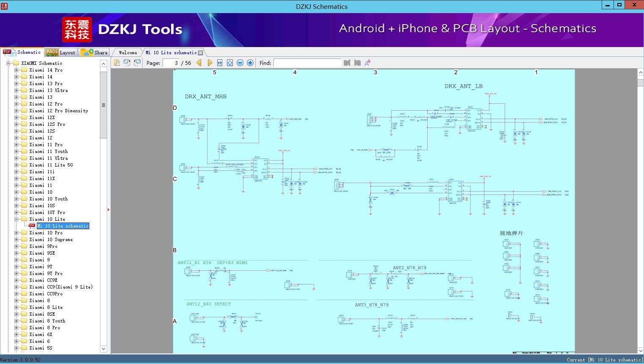The image size is (644, 364).
Task: Close the Mi 10 Lite schematic tab
Action: coord(201,53)
